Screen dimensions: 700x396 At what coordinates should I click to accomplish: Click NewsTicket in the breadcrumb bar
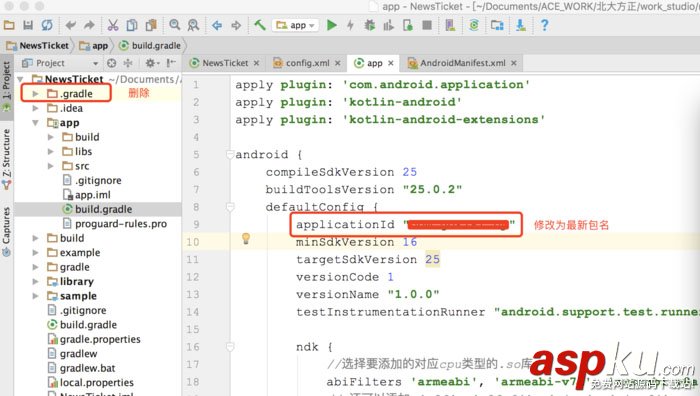coord(38,46)
